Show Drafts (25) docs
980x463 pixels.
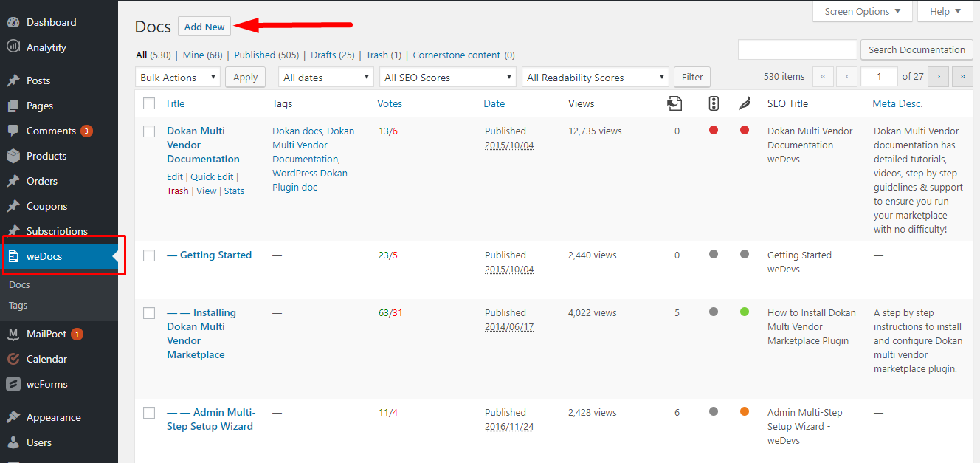click(332, 55)
